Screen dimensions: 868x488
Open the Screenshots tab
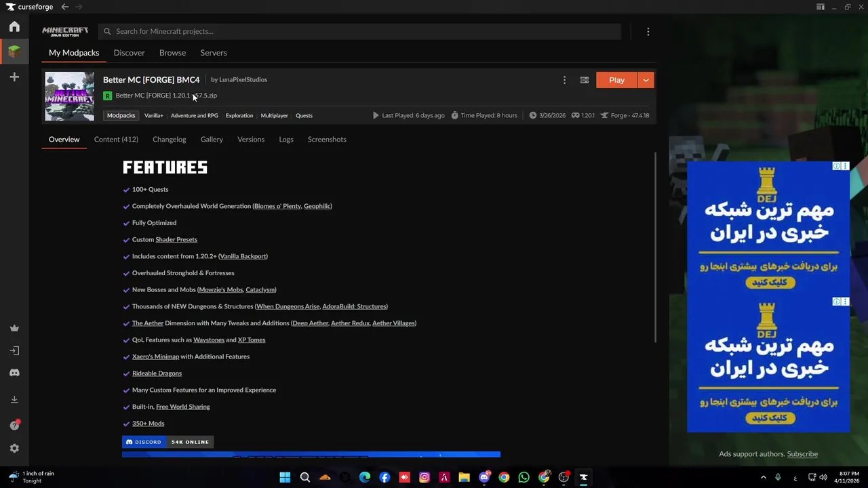[327, 139]
